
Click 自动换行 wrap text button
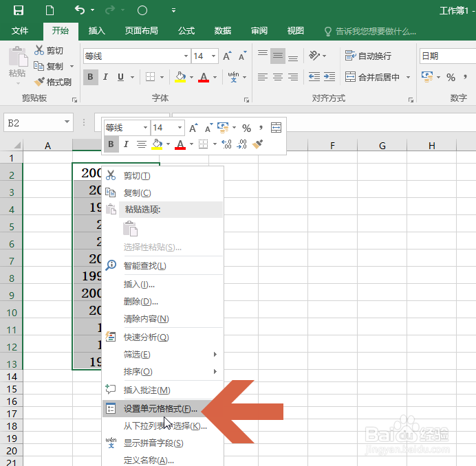pos(368,56)
